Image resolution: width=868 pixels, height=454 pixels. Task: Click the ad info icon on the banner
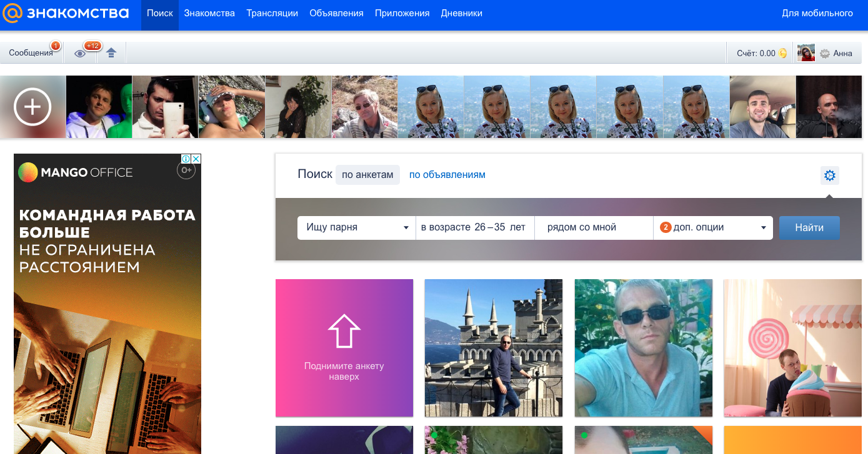click(x=186, y=159)
